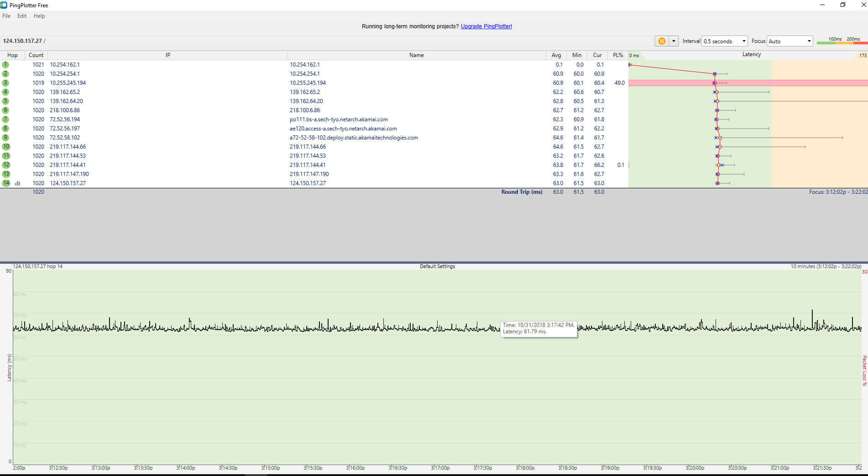Click the Latency graph column header
The width and height of the screenshot is (868, 476).
coord(751,55)
